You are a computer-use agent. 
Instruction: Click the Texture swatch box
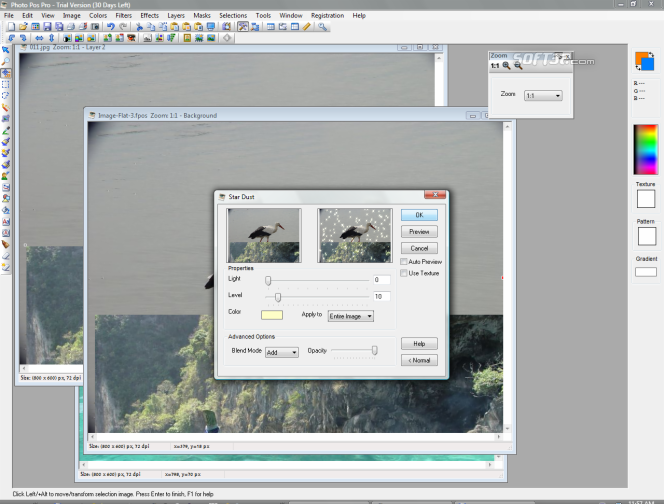(x=646, y=199)
